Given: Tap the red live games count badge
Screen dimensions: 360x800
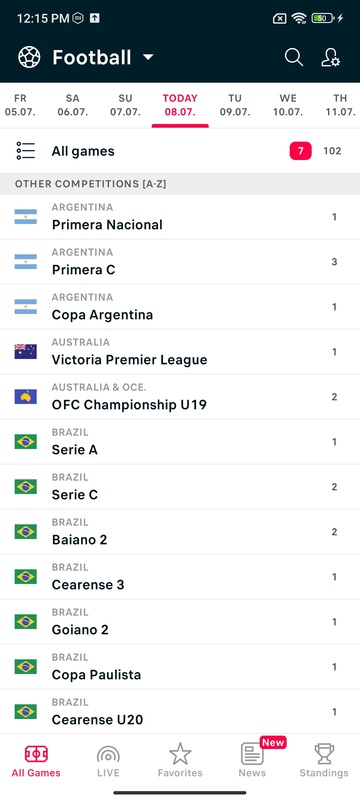Looking at the screenshot, I should tap(300, 151).
